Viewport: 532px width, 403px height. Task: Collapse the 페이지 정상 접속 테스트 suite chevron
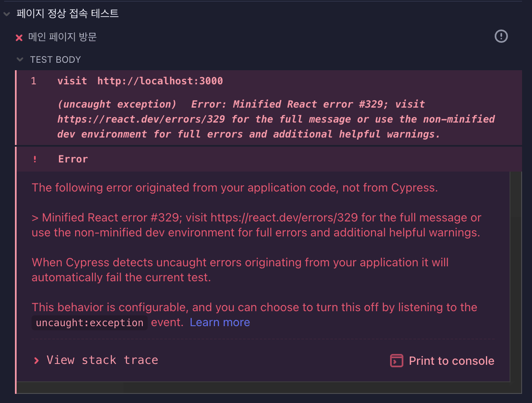(x=7, y=14)
